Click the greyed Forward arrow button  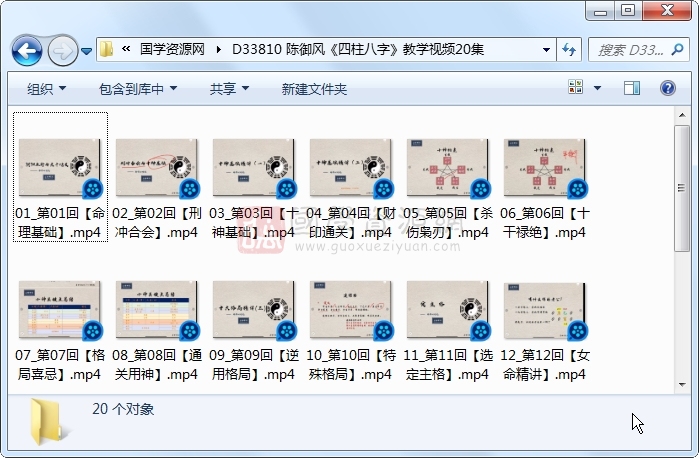click(x=62, y=51)
